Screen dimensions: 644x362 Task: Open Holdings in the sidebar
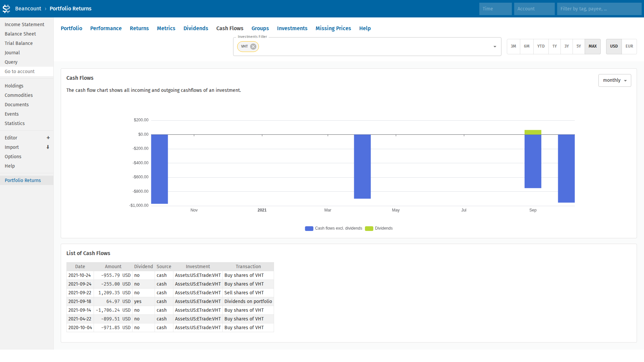click(14, 86)
